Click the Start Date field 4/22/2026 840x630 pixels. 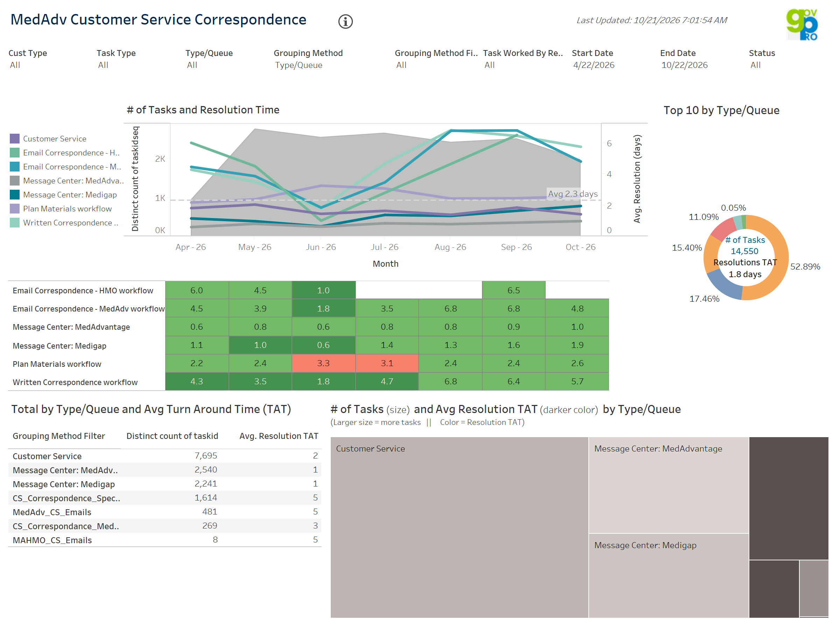point(594,65)
